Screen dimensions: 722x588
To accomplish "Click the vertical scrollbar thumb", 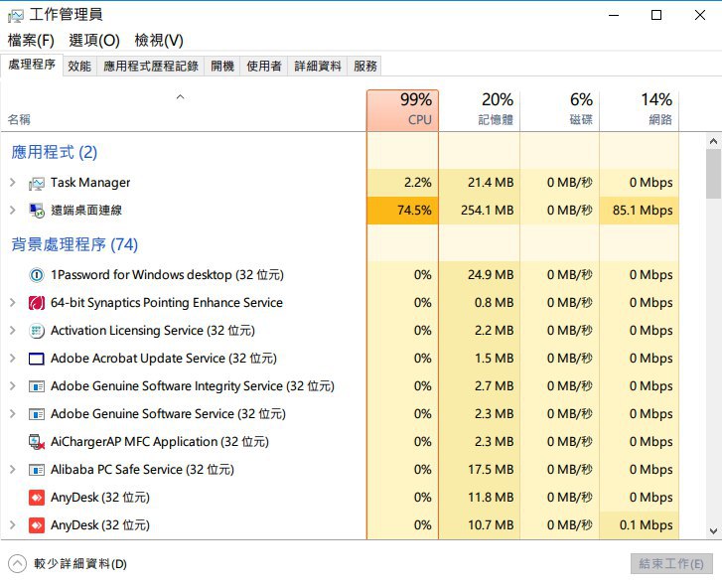I will point(713,174).
